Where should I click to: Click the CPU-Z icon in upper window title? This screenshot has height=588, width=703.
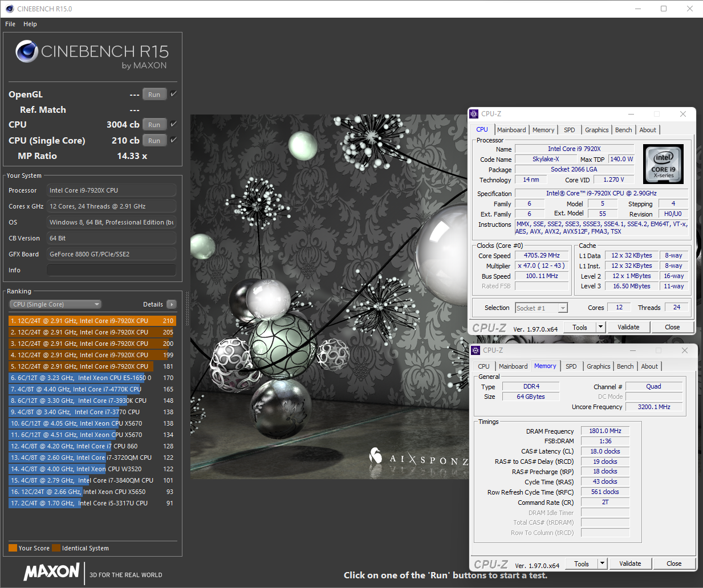click(x=474, y=114)
